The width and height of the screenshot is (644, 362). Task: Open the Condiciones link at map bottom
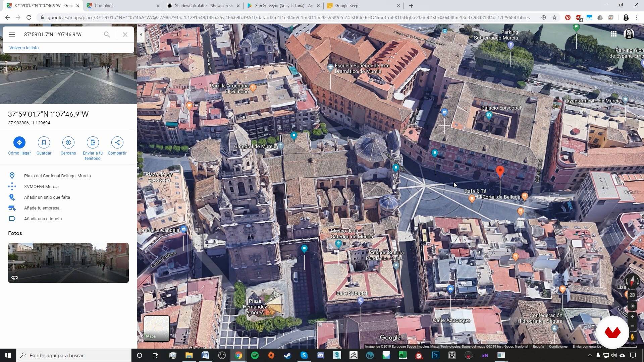[x=558, y=347]
